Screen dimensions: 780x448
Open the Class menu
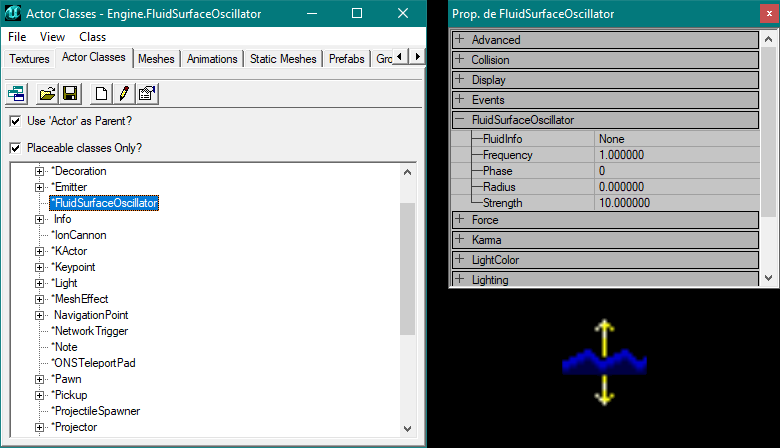coord(93,37)
